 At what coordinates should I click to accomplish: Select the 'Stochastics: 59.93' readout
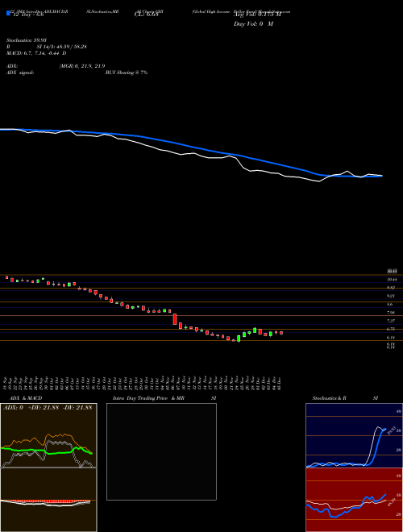click(26, 40)
